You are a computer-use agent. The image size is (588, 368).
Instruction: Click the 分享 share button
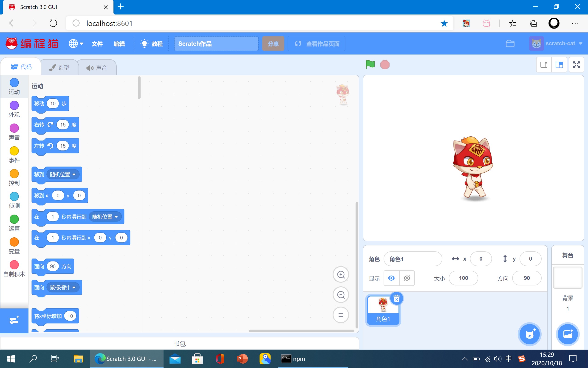(273, 43)
